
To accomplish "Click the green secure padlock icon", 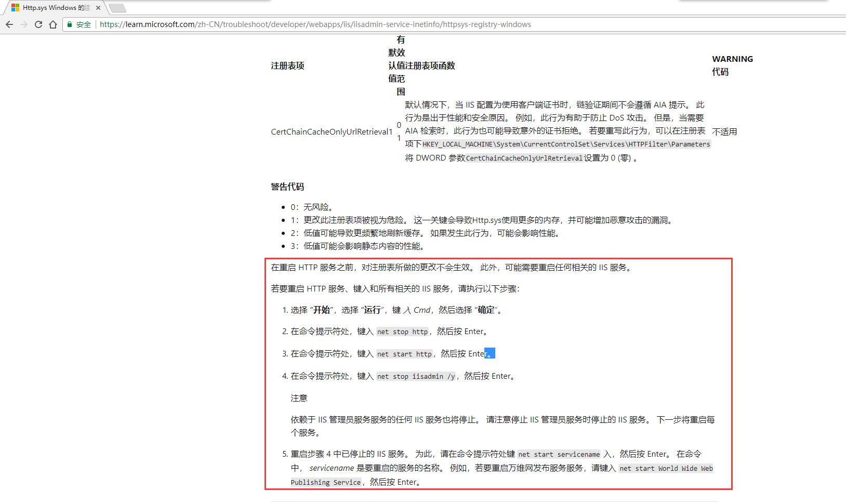I will (x=70, y=24).
